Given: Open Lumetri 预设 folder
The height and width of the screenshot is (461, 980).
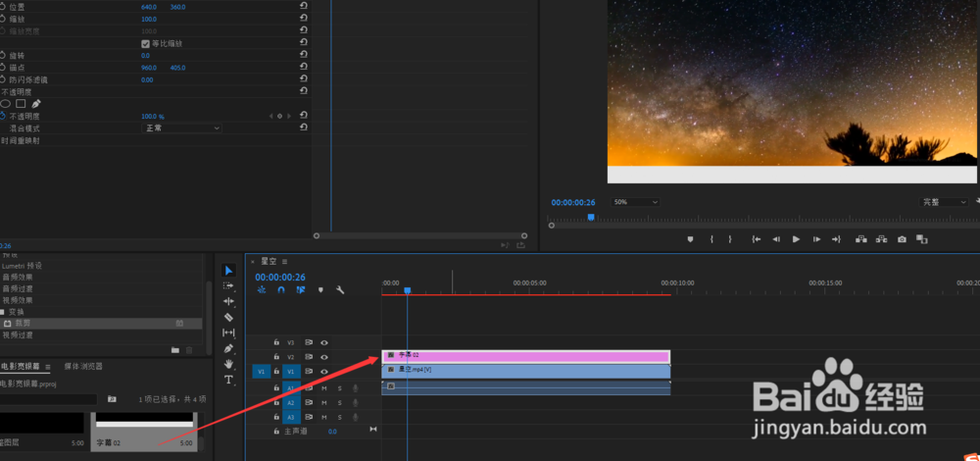Looking at the screenshot, I should (x=22, y=265).
